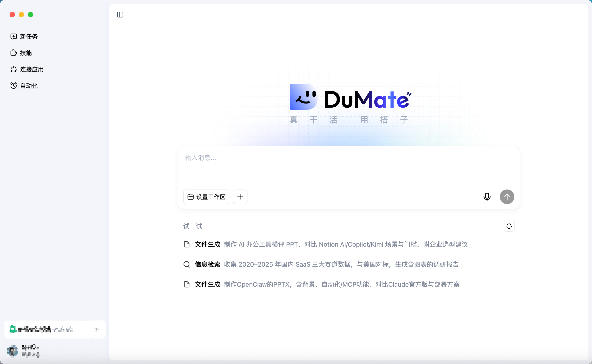This screenshot has width=592, height=364.
Task: Open the 设置工作区 button
Action: (x=206, y=197)
